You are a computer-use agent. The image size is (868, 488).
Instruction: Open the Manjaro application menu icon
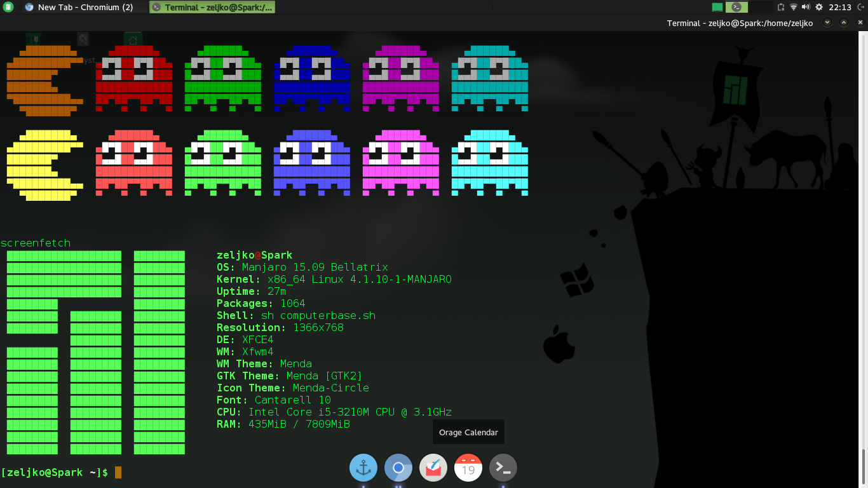point(8,8)
